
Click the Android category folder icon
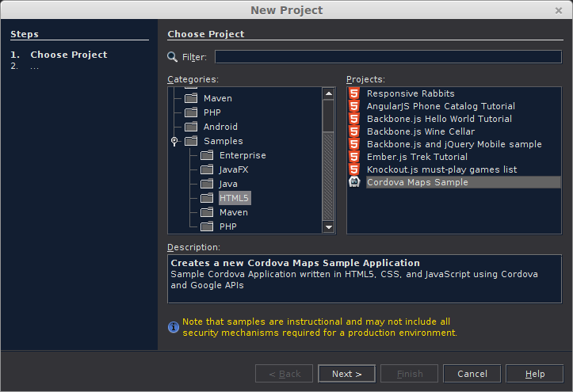[190, 127]
